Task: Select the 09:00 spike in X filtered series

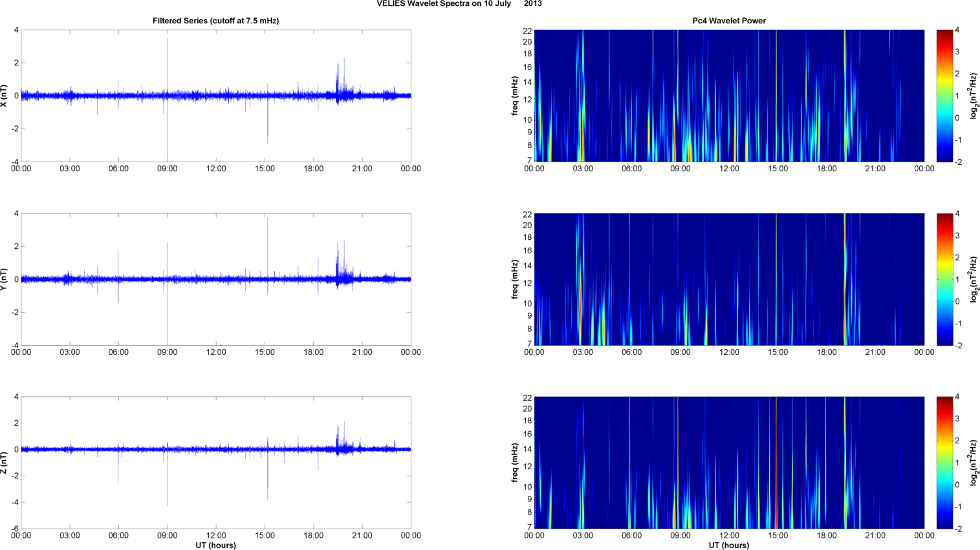Action: 168,65
